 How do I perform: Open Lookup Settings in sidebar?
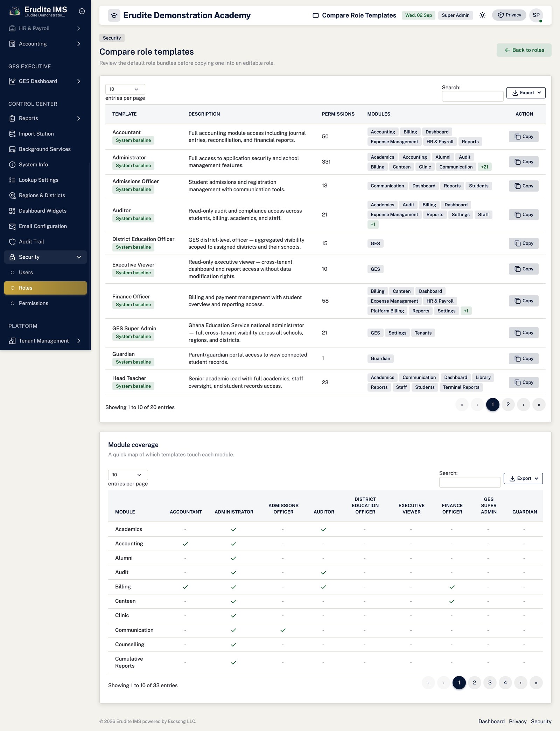tap(45, 180)
